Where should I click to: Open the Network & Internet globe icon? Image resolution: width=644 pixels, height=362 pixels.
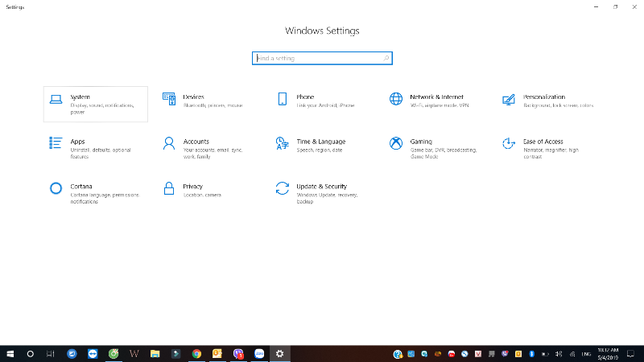pos(396,99)
